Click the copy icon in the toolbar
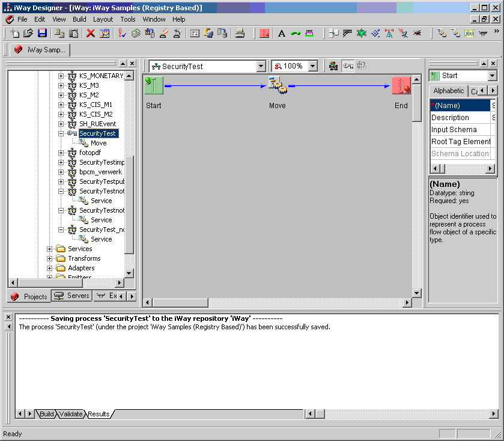 tap(59, 33)
